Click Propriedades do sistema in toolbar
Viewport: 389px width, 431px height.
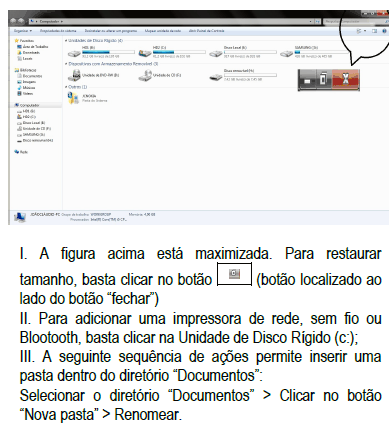[58, 31]
